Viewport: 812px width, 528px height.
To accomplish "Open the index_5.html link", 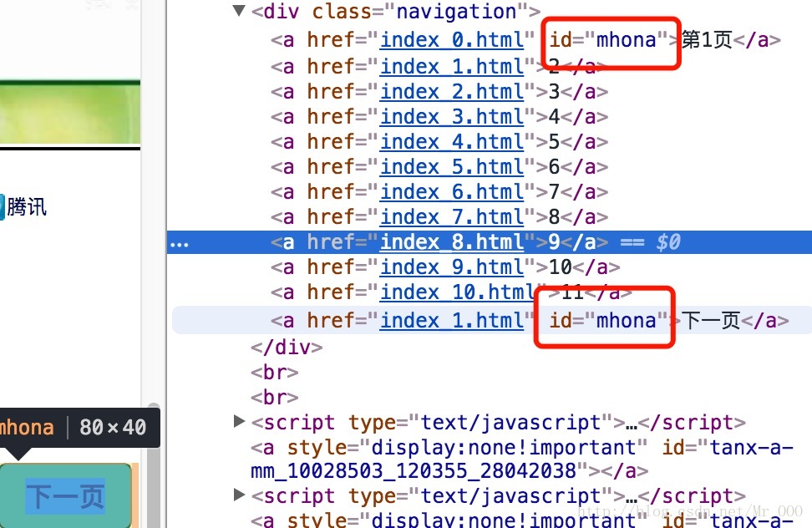I will point(452,167).
